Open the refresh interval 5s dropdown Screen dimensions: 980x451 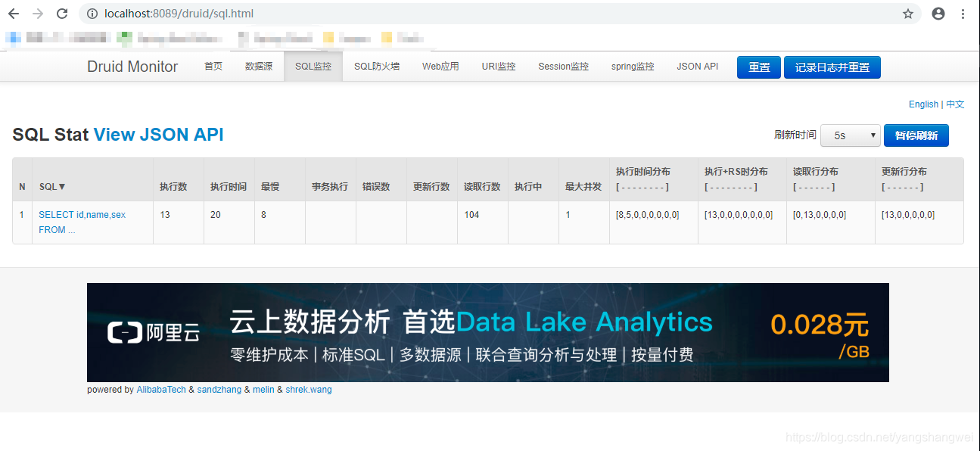[850, 135]
